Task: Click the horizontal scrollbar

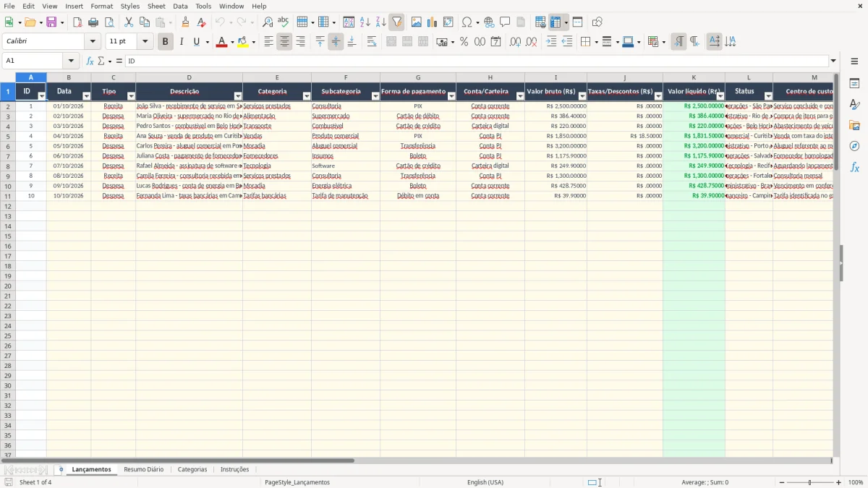Action: pyautogui.click(x=177, y=461)
